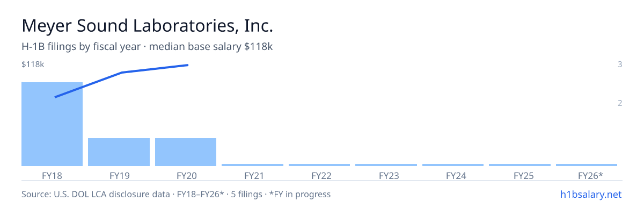The width and height of the screenshot is (644, 215).
Task: Click the right axis value 3
Action: [620, 64]
